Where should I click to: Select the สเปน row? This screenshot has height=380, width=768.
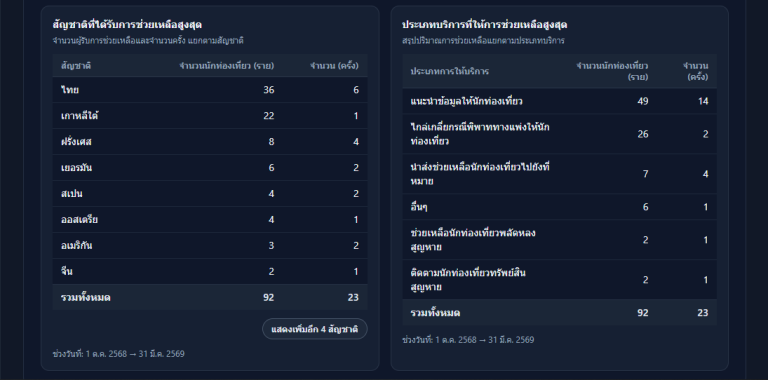click(210, 193)
